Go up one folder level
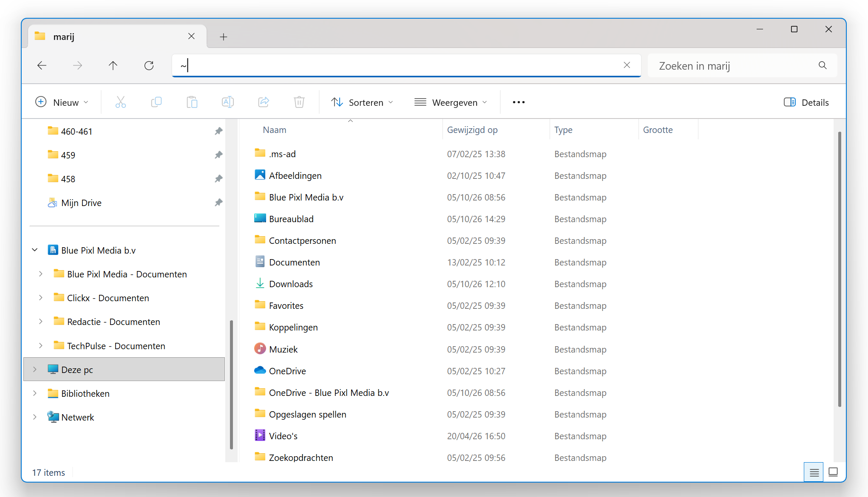The image size is (868, 497). [x=113, y=65]
